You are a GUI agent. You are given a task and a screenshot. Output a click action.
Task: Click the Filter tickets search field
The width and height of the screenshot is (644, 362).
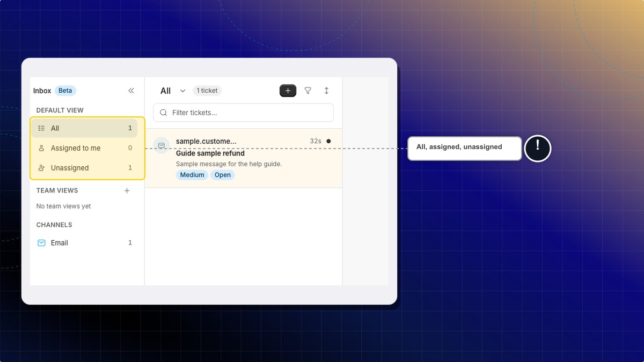(243, 113)
